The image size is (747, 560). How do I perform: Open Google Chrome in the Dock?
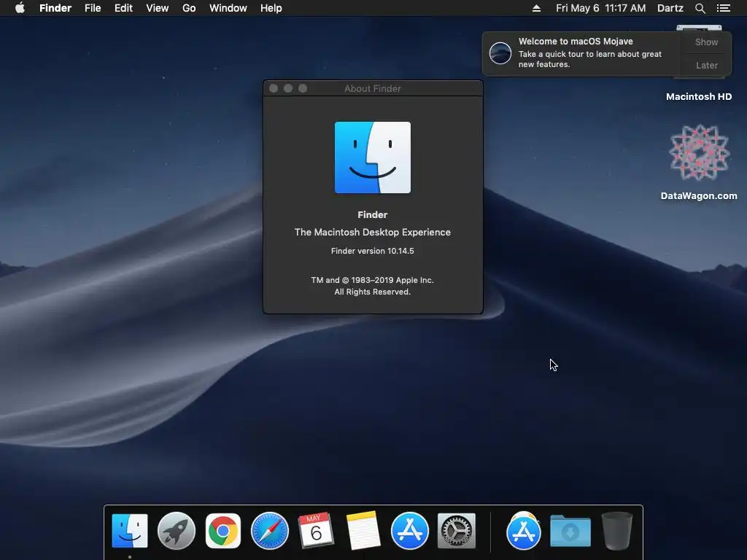223,531
